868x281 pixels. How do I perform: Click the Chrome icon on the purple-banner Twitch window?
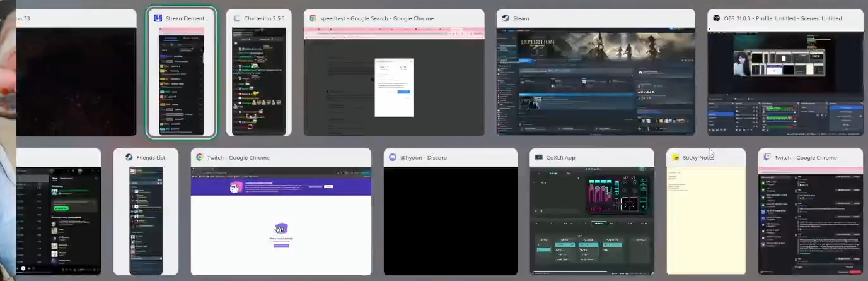[x=200, y=158]
